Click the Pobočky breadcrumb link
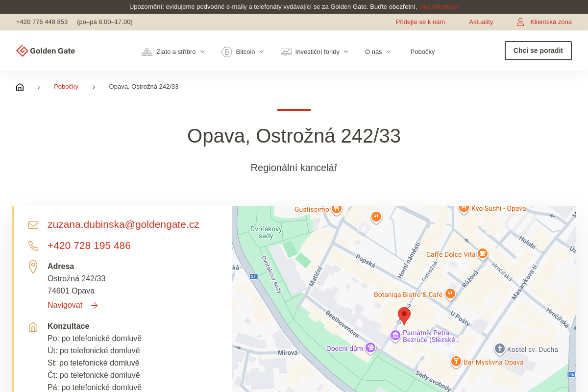 click(66, 87)
